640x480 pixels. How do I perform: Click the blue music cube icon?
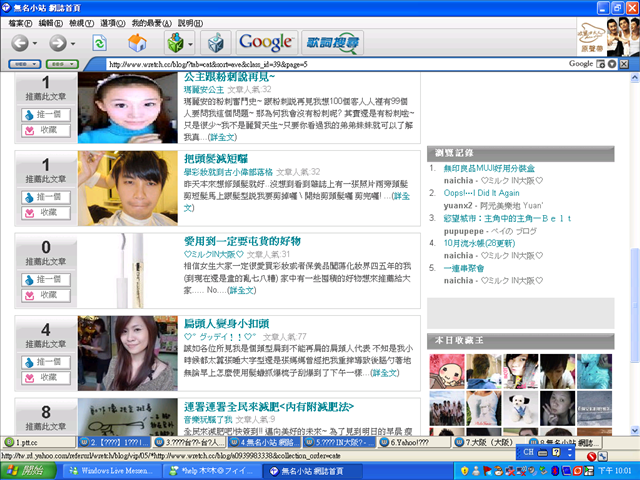216,42
